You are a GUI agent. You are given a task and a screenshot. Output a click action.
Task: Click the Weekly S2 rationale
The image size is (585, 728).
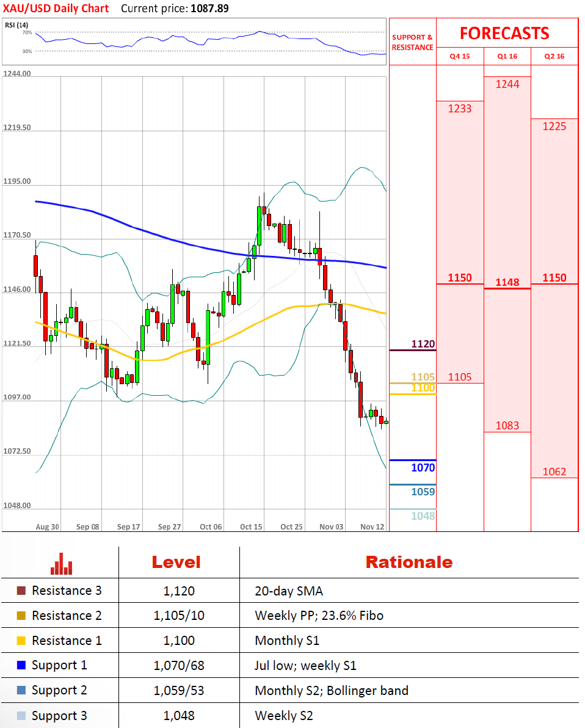(284, 716)
